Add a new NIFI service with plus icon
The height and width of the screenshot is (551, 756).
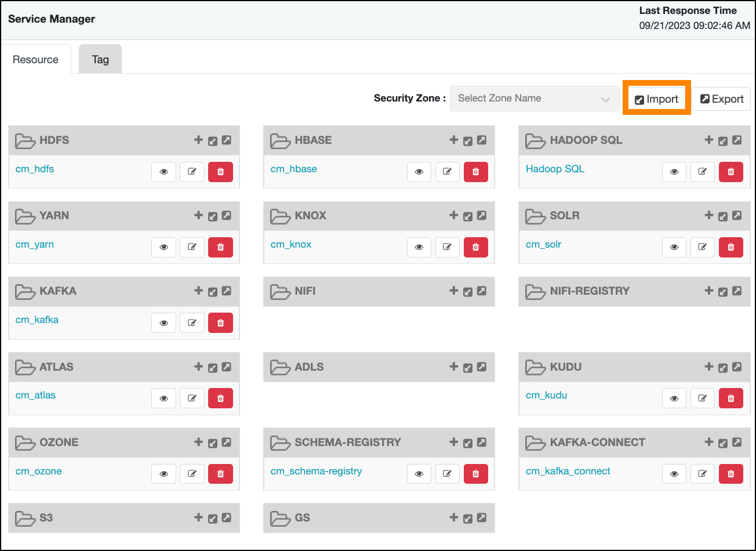(x=453, y=291)
